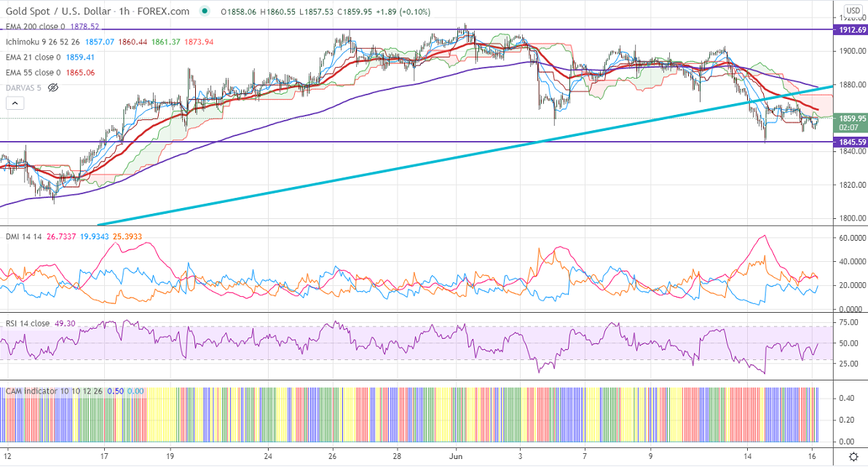The width and height of the screenshot is (868, 467).
Task: Click the '14' date label on time axis
Action: (747, 457)
